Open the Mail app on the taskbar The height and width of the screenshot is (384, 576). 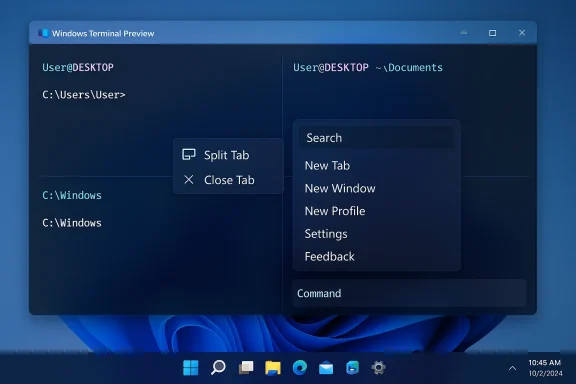point(326,368)
